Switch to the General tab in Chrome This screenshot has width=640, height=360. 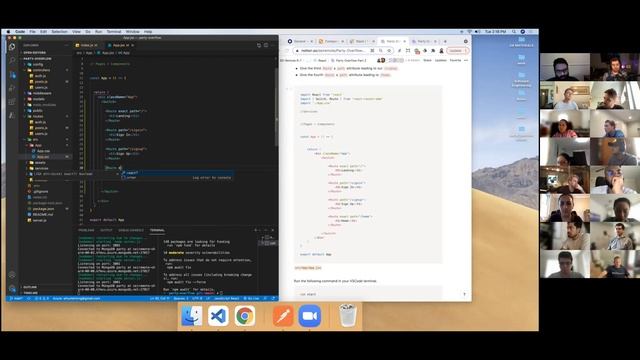pyautogui.click(x=300, y=41)
